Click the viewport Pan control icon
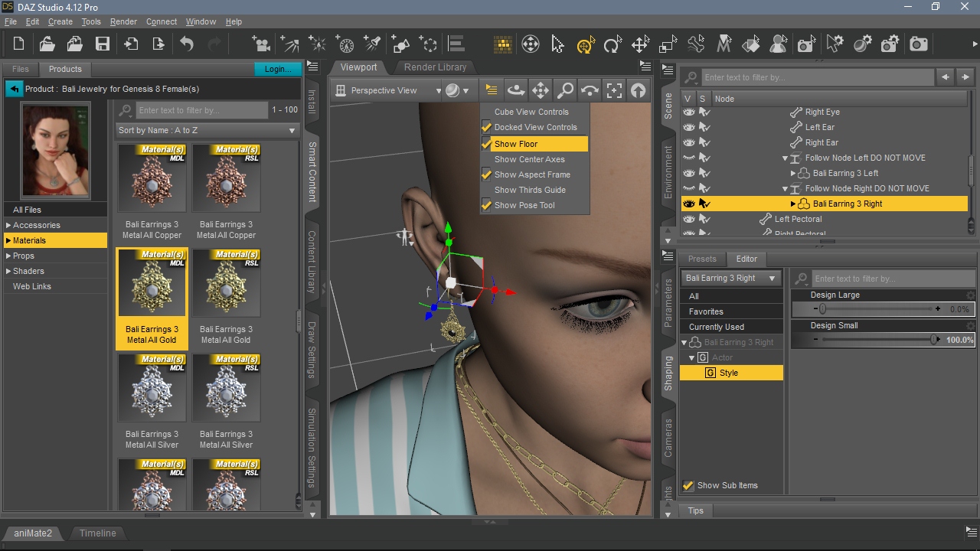Viewport: 980px width, 551px height. (x=541, y=90)
